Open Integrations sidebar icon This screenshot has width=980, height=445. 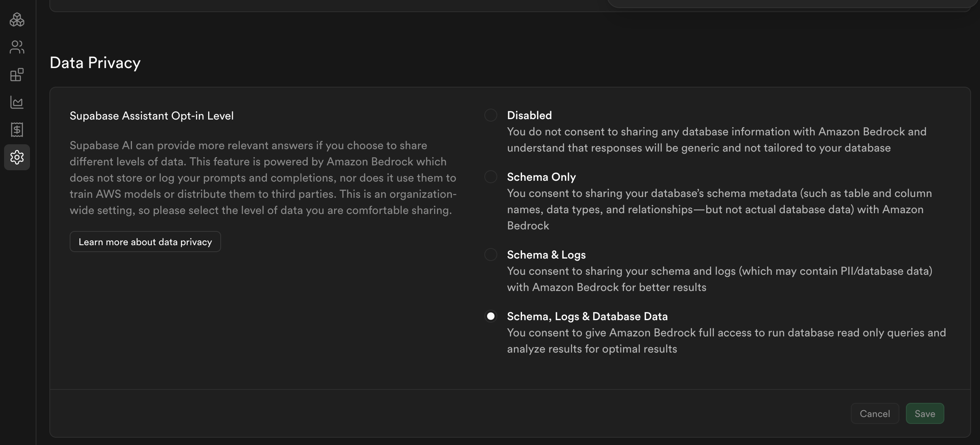click(17, 75)
